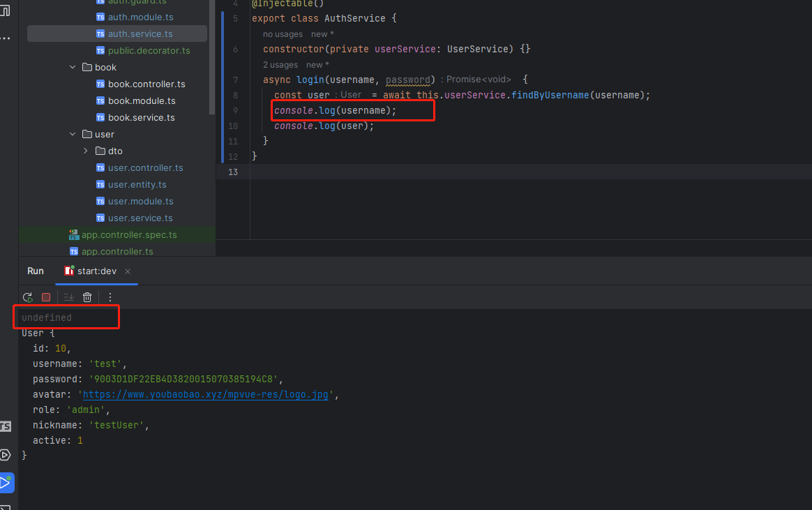Stop the running start:dev process
Viewport: 812px width, 510px height.
point(46,297)
